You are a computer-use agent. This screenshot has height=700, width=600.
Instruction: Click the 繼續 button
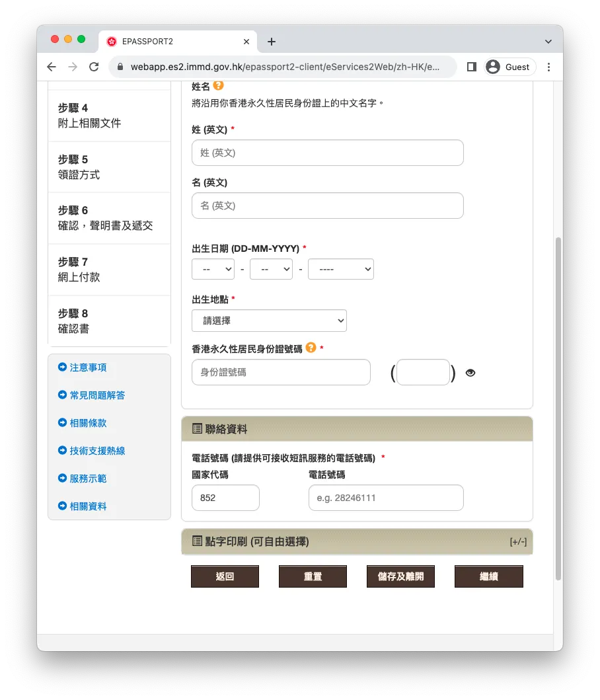point(488,576)
